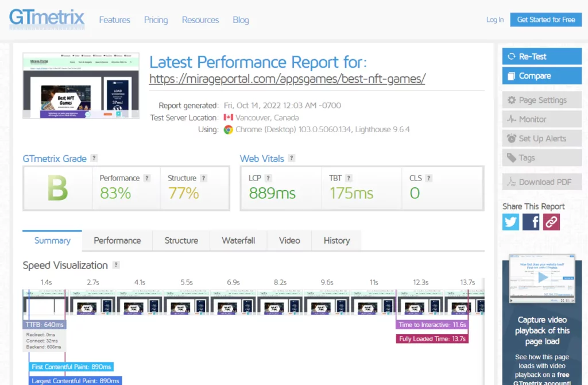This screenshot has width=588, height=385.
Task: Open Page Settings
Action: [x=542, y=100]
